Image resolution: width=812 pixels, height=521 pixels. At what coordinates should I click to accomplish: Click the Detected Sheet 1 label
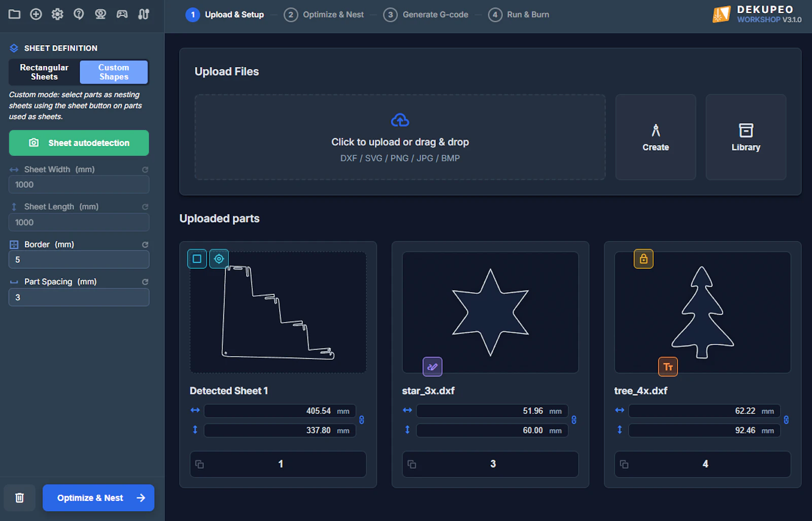point(229,391)
